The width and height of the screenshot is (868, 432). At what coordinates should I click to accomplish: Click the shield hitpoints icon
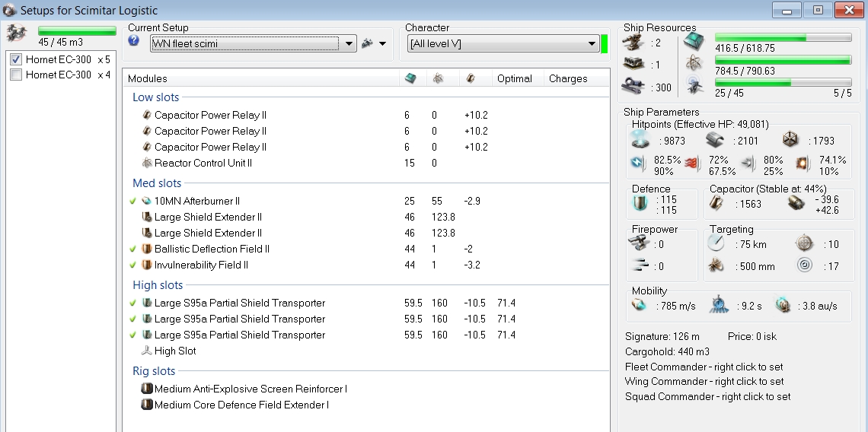(x=640, y=139)
